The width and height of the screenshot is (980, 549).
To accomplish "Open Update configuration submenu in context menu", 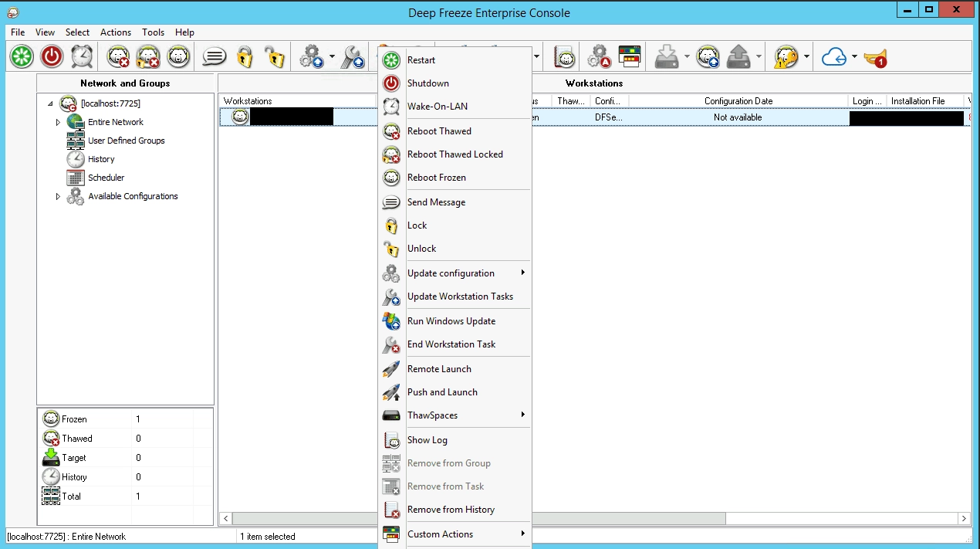I will pyautogui.click(x=455, y=273).
